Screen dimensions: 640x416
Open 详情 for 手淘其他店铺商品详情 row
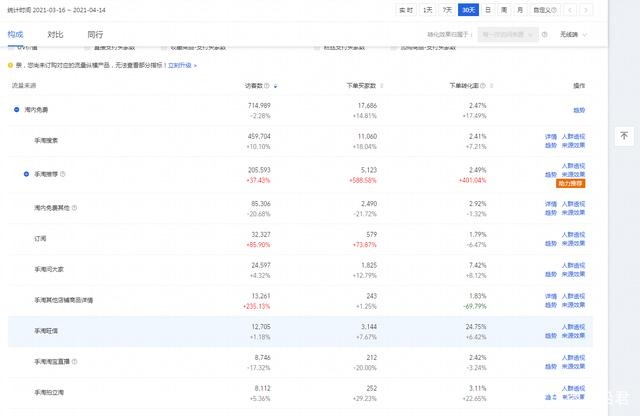click(551, 296)
